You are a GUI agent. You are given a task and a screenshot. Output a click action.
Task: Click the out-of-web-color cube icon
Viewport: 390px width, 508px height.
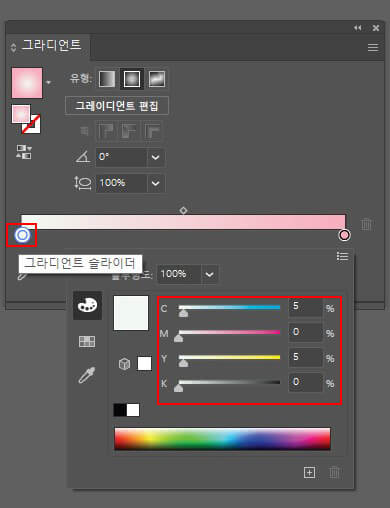[x=125, y=364]
